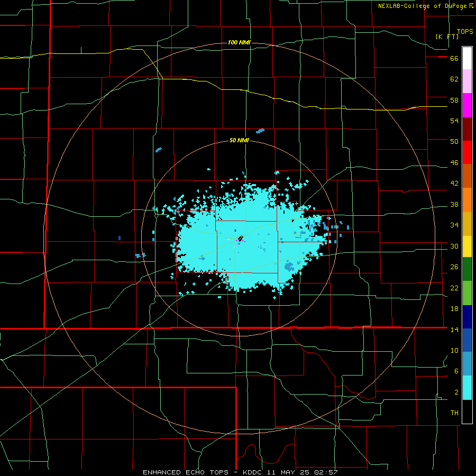
Task: Pick the light blue band between 6 and 10
Action: point(467,364)
